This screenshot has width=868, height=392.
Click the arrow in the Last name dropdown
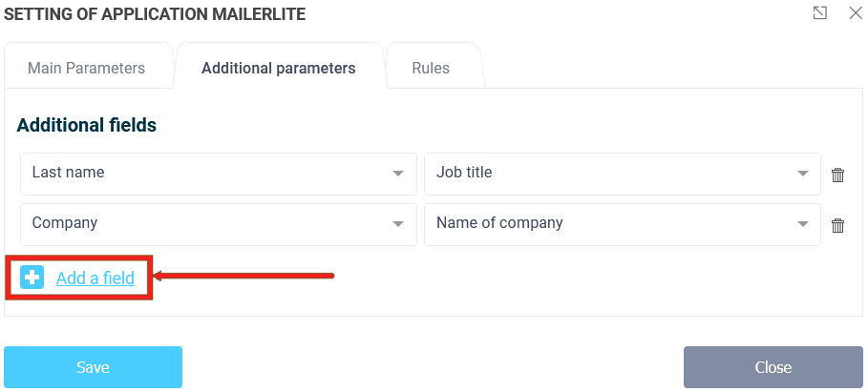point(398,174)
